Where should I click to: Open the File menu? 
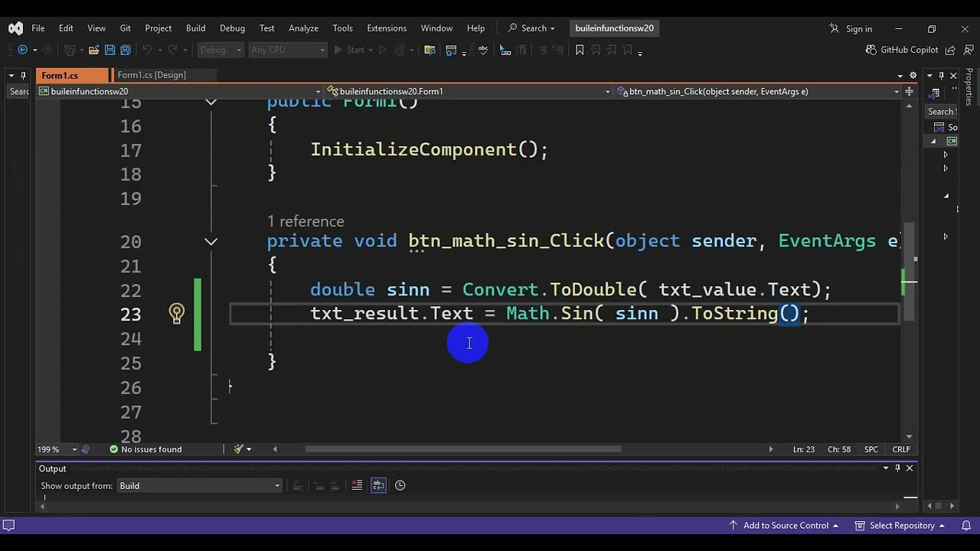click(38, 28)
